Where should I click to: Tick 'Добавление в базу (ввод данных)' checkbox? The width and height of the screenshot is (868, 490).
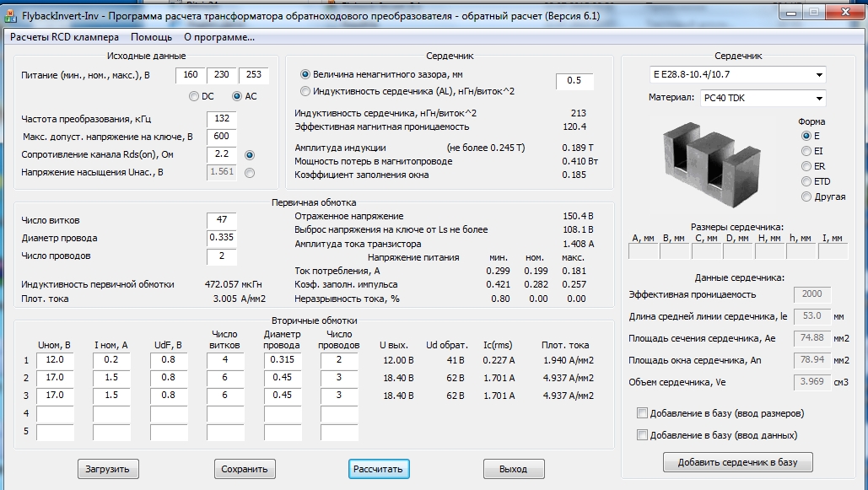click(643, 435)
